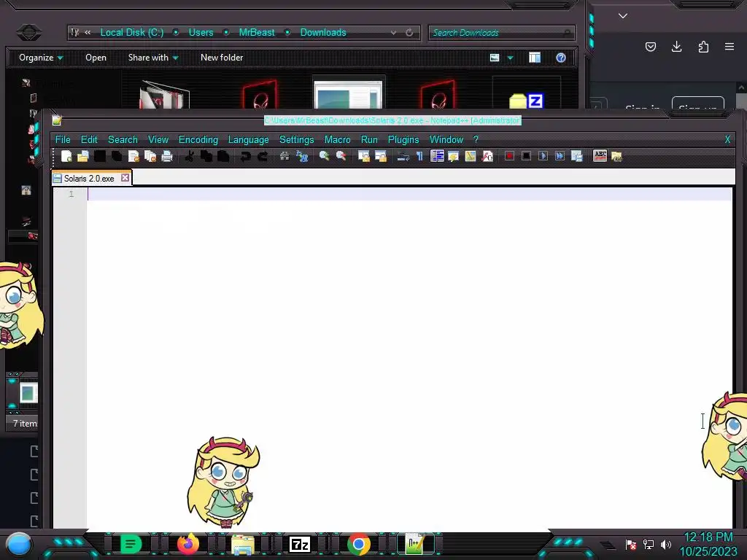The image size is (747, 560).
Task: Start macro recording with red button
Action: 509,156
